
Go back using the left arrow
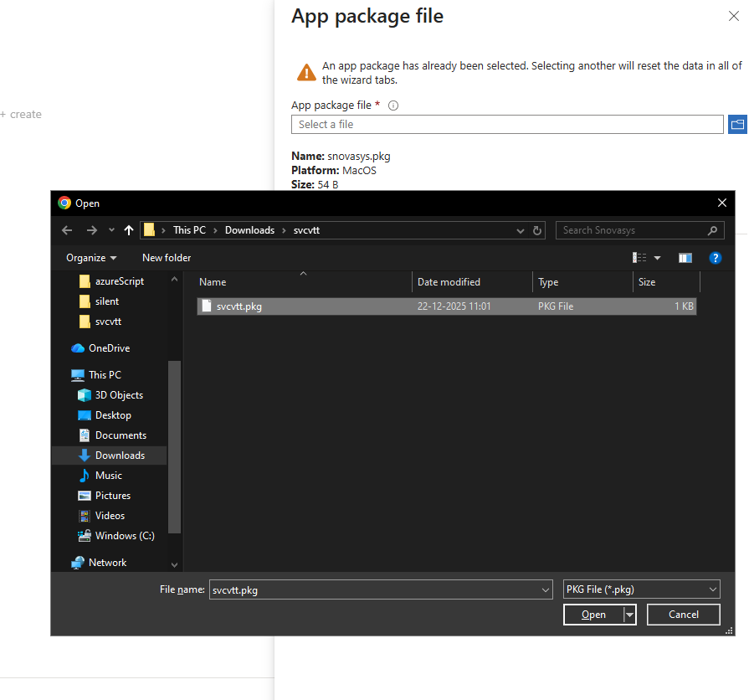67,230
